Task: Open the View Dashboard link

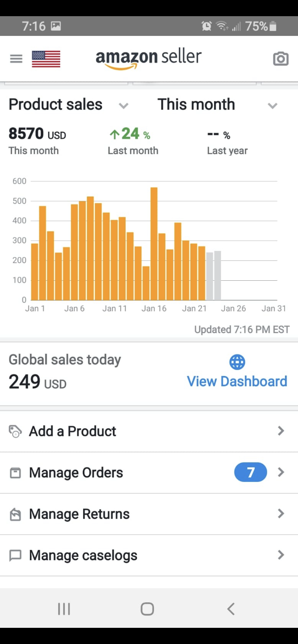Action: 237,381
